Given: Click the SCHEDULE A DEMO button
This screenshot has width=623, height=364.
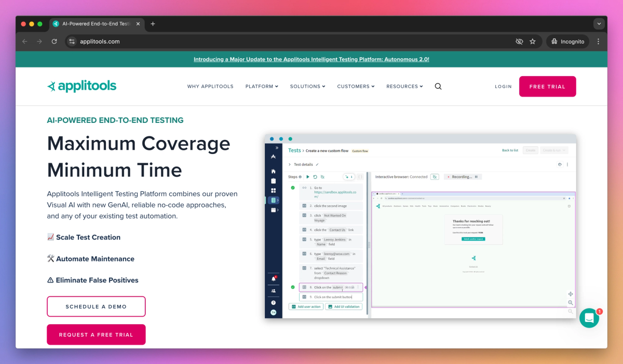Looking at the screenshot, I should coord(96,306).
